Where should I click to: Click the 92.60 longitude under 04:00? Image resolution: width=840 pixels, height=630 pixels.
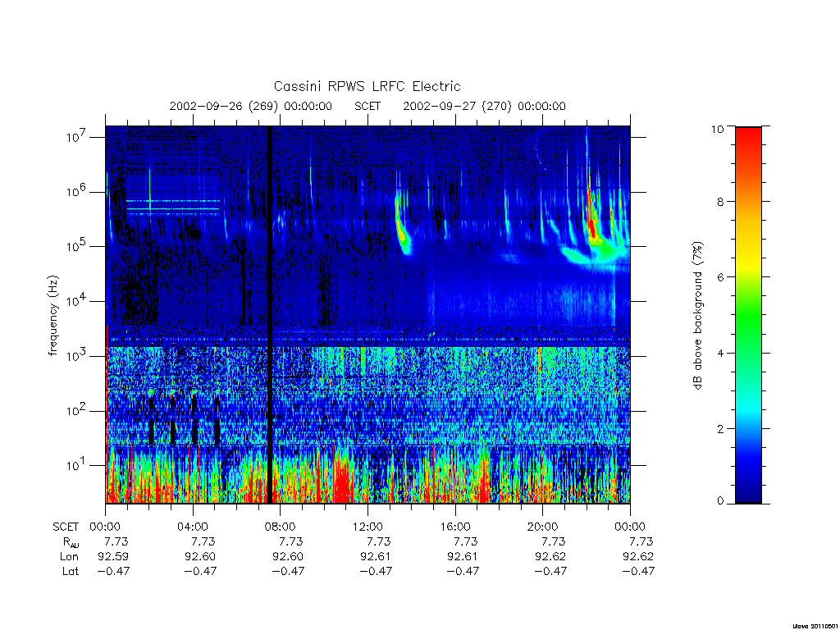tap(200, 557)
